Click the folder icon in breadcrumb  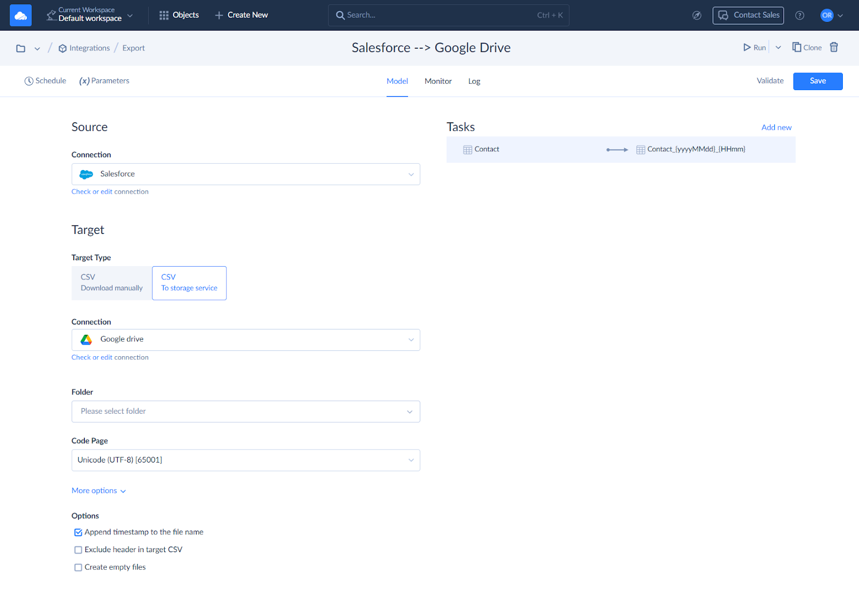click(x=21, y=48)
